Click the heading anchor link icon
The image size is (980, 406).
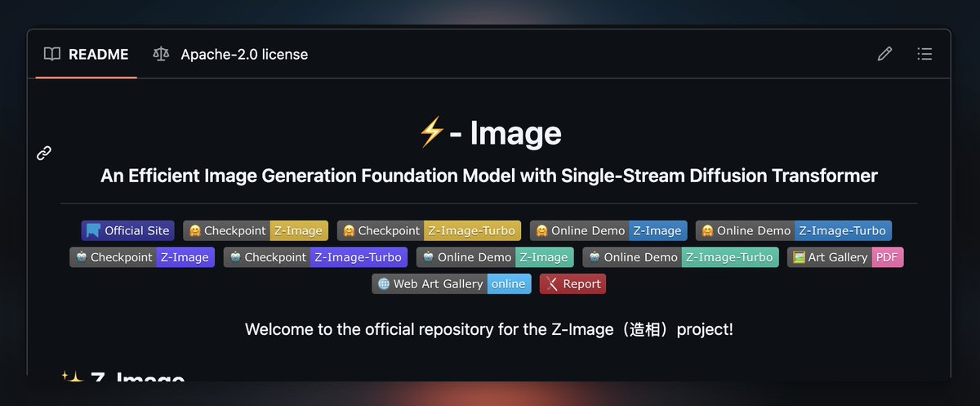point(44,153)
